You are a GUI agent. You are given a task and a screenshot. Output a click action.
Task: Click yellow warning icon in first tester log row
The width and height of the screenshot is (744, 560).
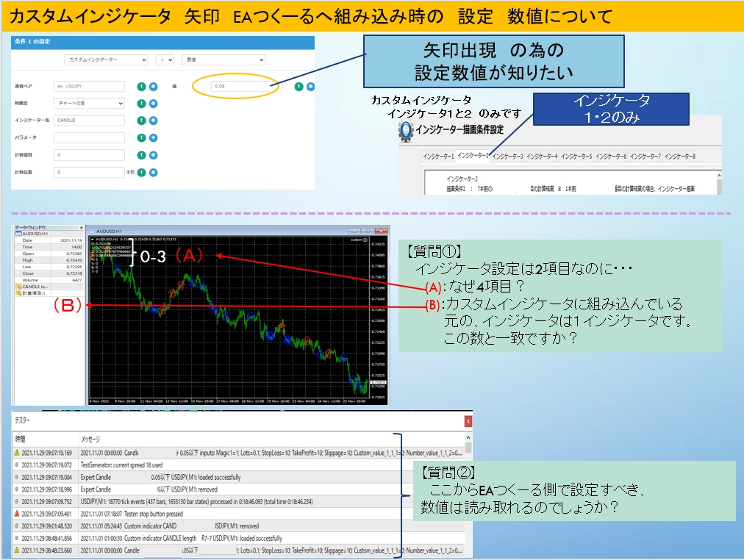point(18,453)
